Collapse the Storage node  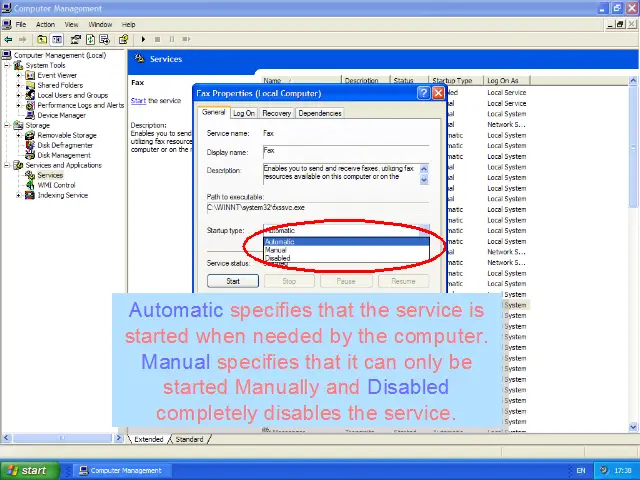7,125
